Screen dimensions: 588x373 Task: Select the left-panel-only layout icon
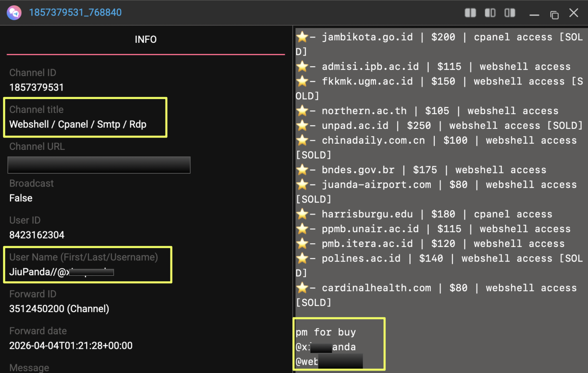pyautogui.click(x=490, y=13)
